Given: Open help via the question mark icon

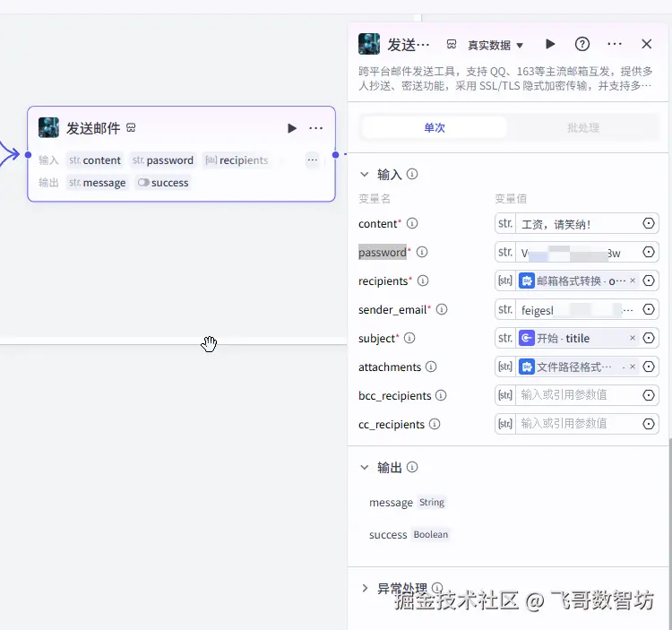Looking at the screenshot, I should pos(582,44).
